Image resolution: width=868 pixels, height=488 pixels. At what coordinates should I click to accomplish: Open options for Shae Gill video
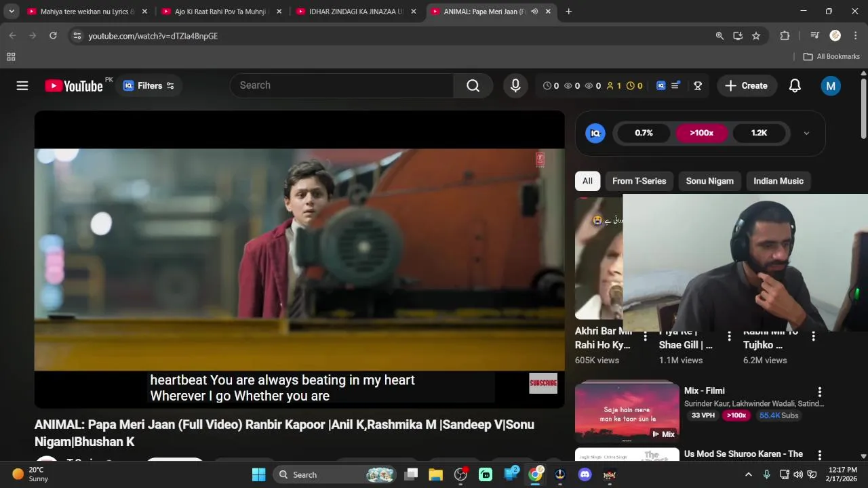click(x=729, y=337)
